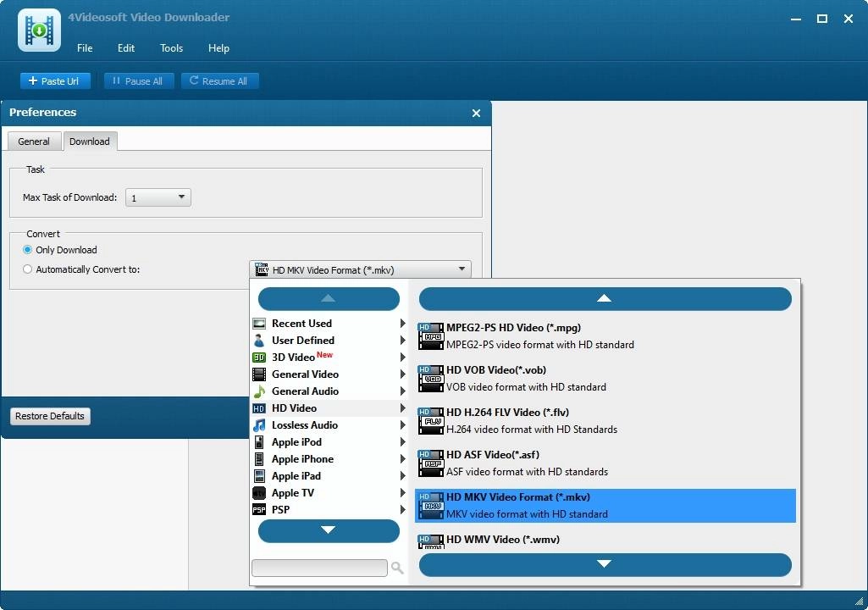Image resolution: width=868 pixels, height=610 pixels.
Task: Click the Paste Url button
Action: pos(53,80)
